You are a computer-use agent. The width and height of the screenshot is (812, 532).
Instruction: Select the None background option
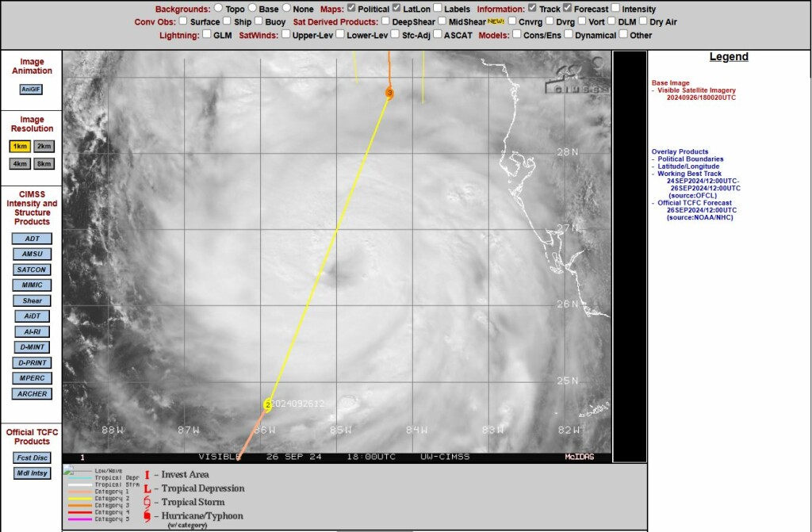[287, 9]
